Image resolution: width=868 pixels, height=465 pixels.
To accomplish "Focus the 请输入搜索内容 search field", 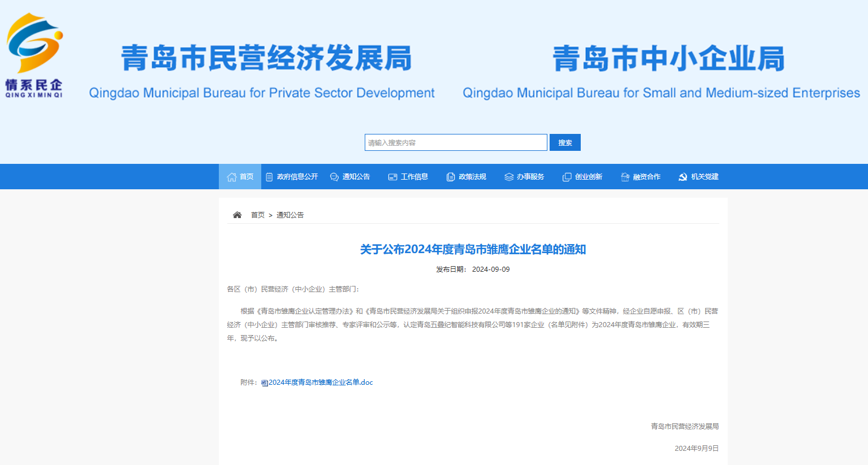I will 456,142.
